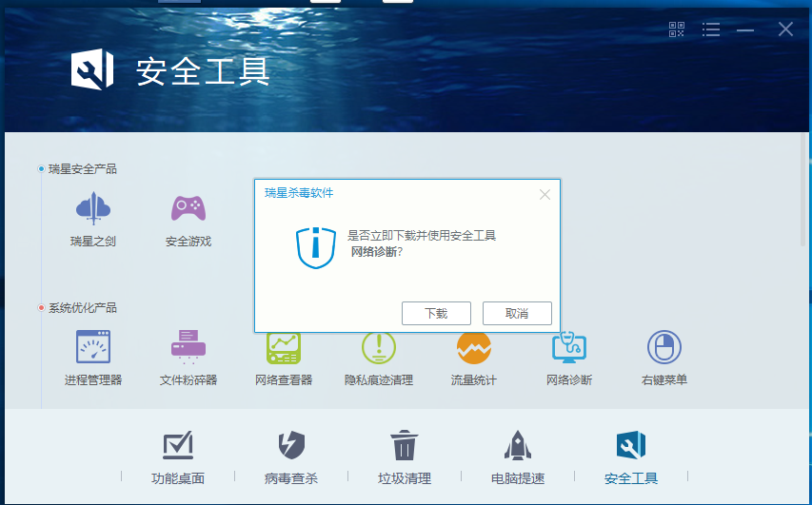
Task: Open the 流量统计 traffic statistics icon
Action: (x=474, y=348)
